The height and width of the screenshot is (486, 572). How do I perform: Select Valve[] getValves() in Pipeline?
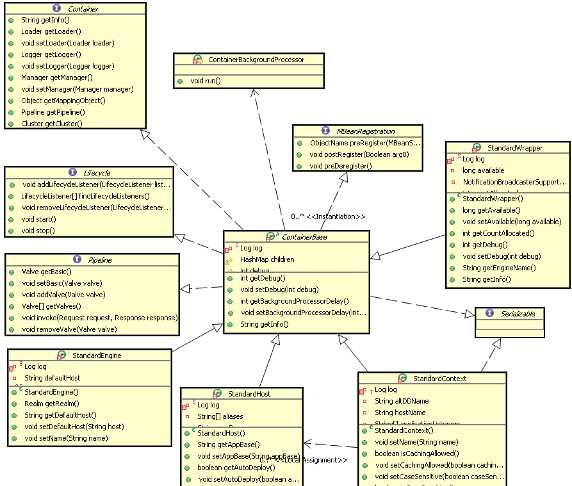51,306
